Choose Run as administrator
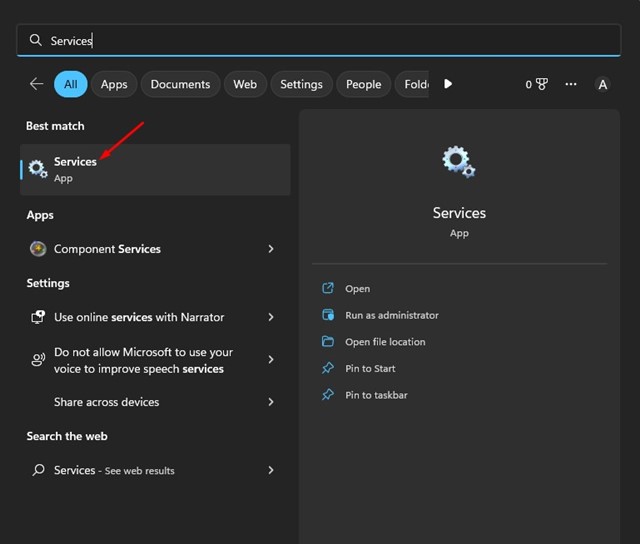Screen dimensions: 640x544 [x=391, y=315]
